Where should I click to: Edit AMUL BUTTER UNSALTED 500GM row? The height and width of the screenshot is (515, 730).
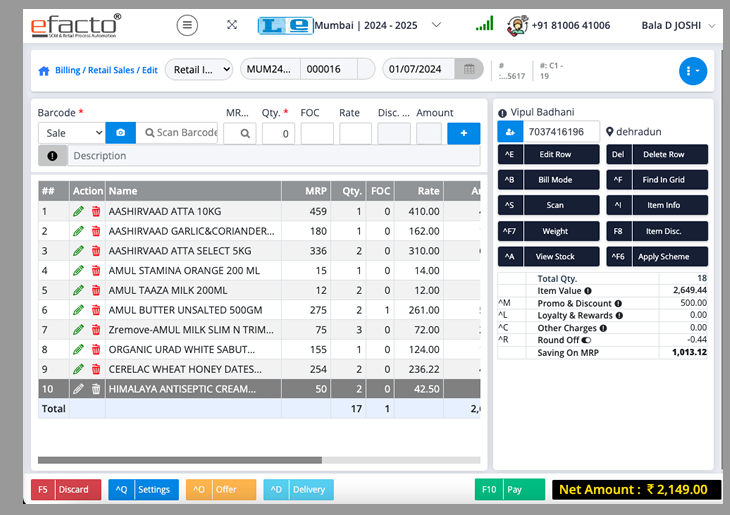click(x=78, y=310)
